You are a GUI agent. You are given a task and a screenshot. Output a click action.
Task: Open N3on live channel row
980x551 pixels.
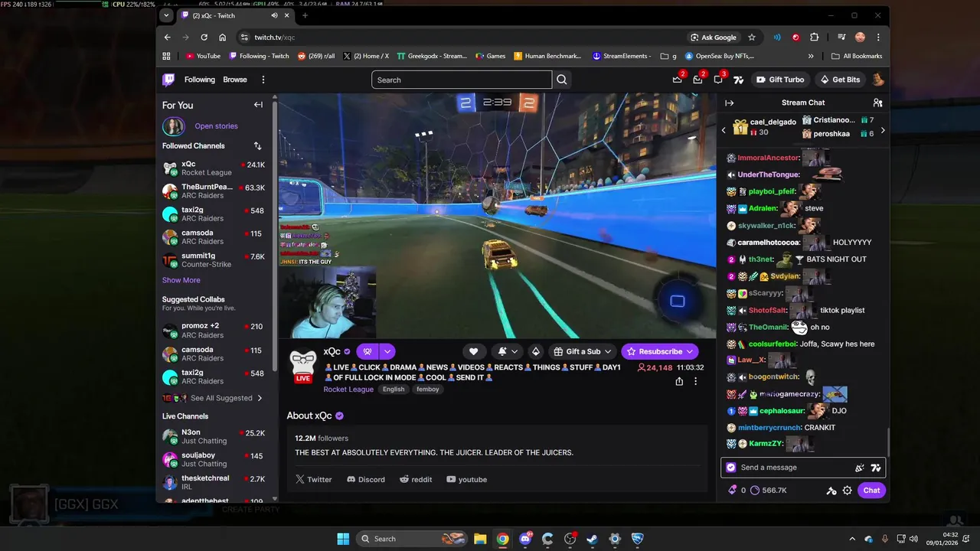[214, 436]
